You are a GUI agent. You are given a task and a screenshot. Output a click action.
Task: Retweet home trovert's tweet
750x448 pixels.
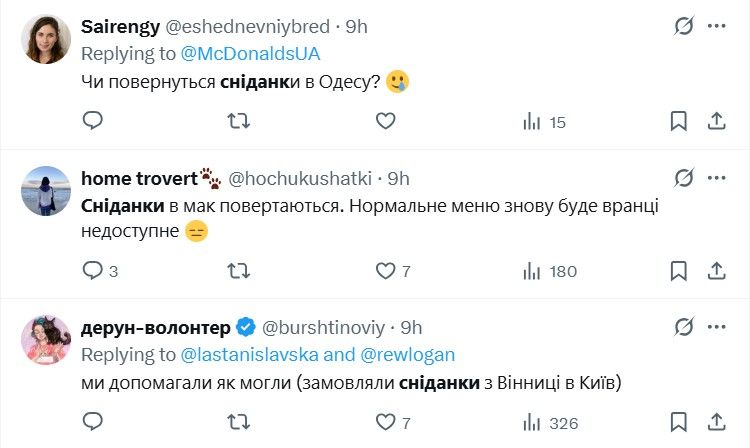point(239,270)
